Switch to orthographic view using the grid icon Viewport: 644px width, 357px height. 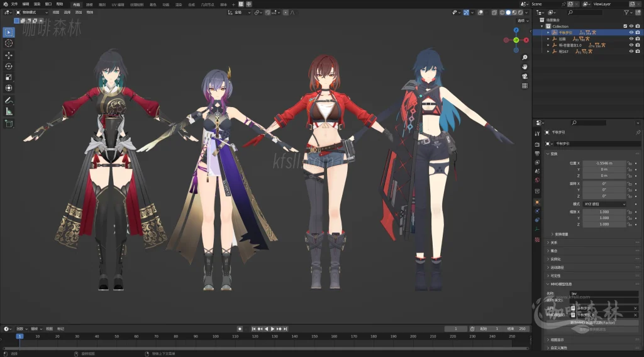coord(525,86)
